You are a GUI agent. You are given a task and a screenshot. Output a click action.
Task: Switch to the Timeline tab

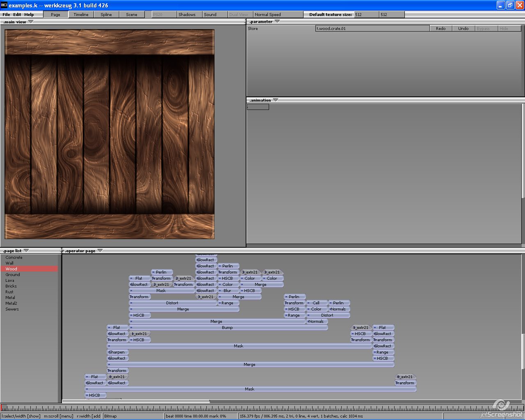(x=81, y=14)
